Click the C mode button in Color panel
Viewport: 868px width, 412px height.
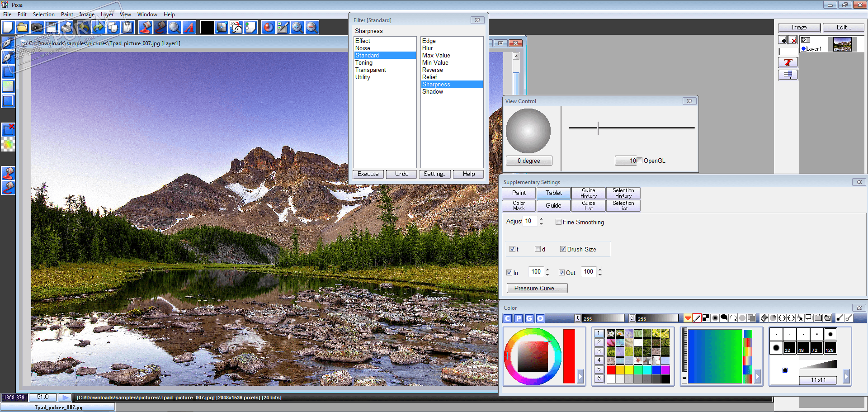tap(508, 318)
